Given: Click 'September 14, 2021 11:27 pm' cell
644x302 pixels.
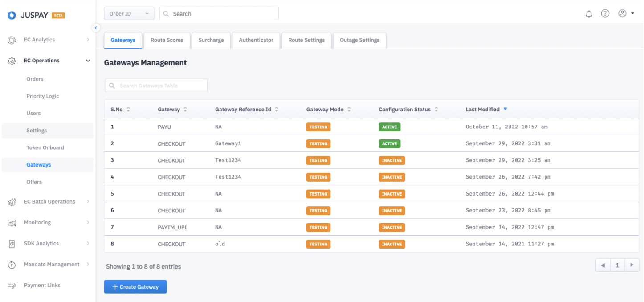Looking at the screenshot, I should pyautogui.click(x=509, y=244).
